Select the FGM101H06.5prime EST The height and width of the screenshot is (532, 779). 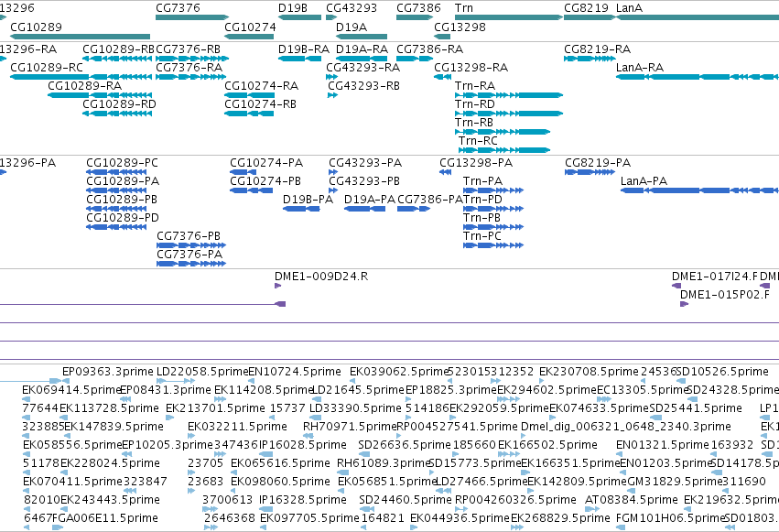click(619, 527)
